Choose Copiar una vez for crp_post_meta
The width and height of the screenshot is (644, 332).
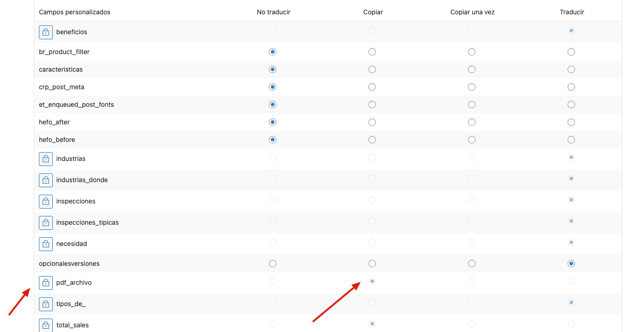(x=472, y=87)
